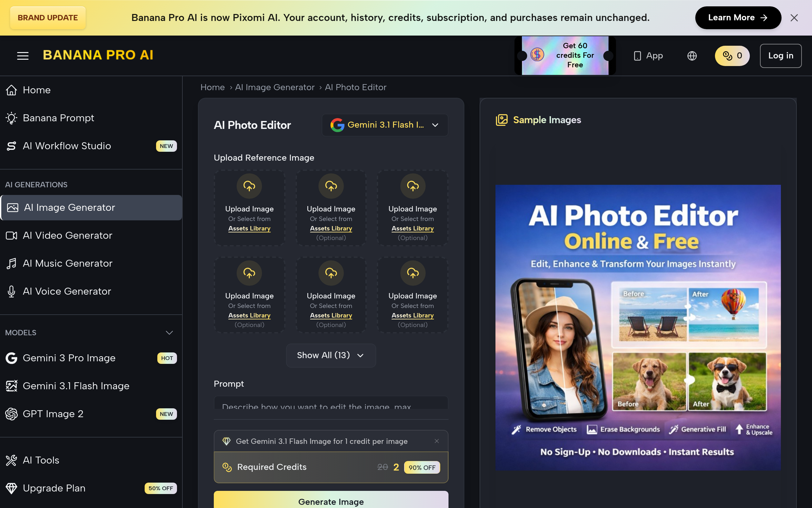Open Banana Prompt in the sidebar
812x508 pixels.
pos(91,118)
